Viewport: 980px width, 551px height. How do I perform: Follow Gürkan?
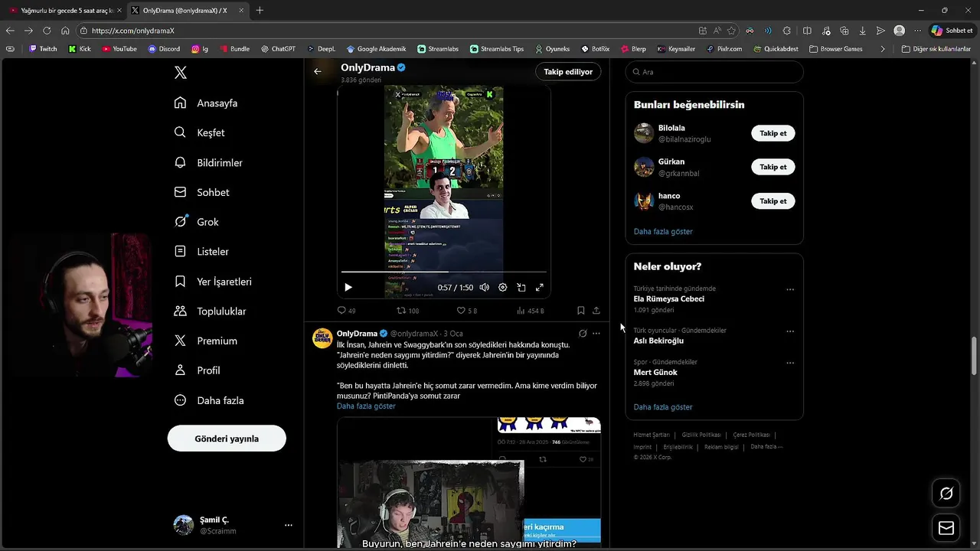(773, 167)
